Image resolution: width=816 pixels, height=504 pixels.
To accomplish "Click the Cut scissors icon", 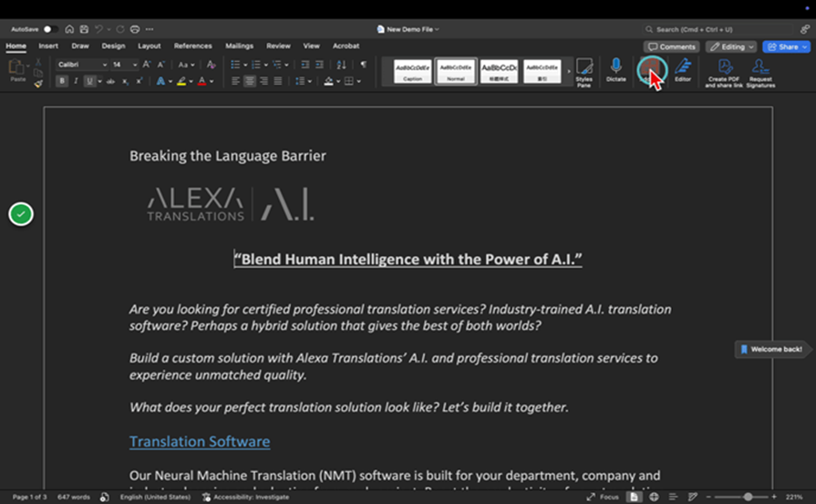I will tap(38, 62).
